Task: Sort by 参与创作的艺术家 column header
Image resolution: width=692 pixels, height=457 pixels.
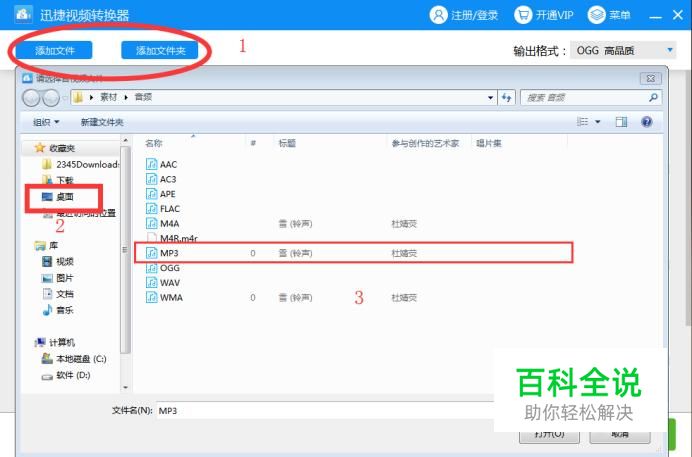Action: coord(425,143)
